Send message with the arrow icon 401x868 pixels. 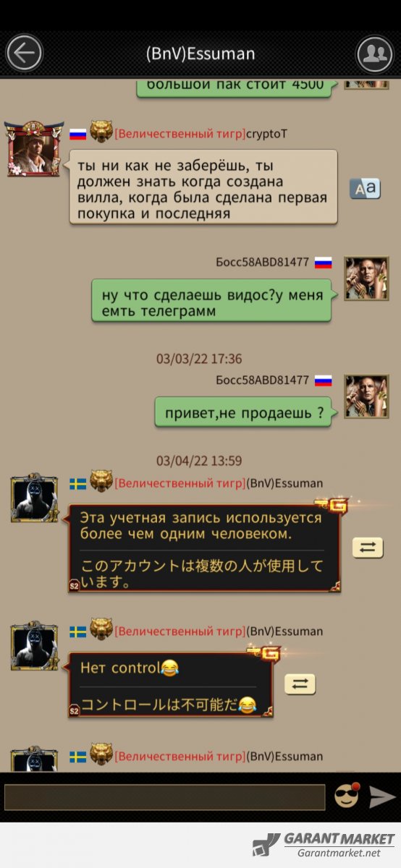tap(382, 796)
